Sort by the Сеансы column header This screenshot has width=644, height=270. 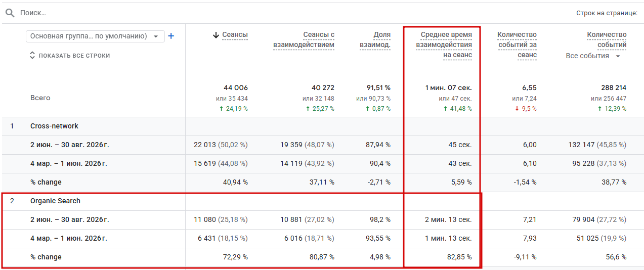coord(235,35)
